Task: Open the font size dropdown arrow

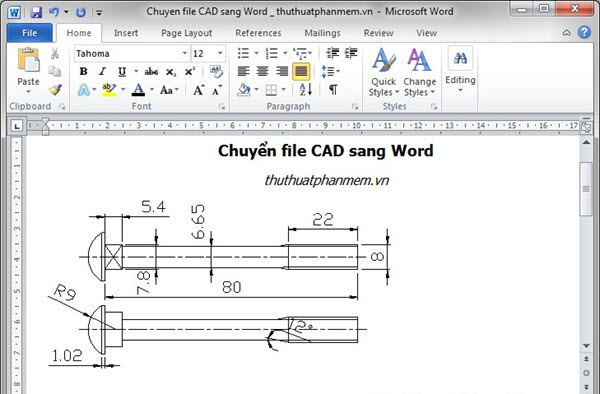Action: (220, 53)
